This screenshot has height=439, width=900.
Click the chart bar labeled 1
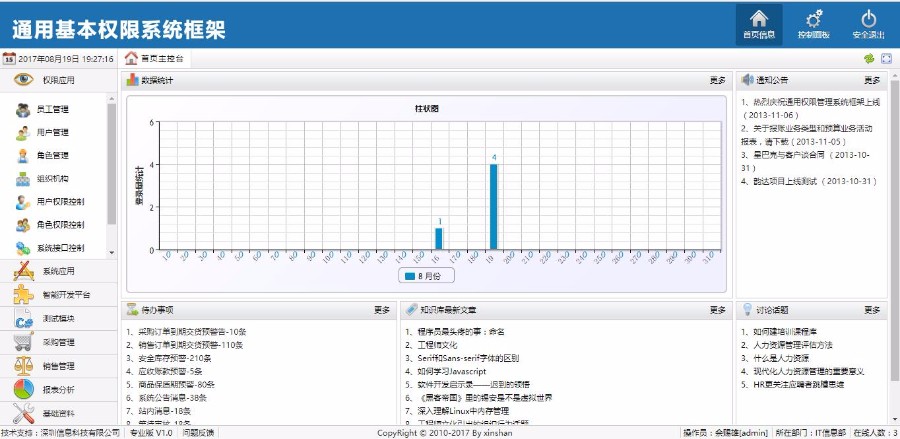click(x=439, y=239)
